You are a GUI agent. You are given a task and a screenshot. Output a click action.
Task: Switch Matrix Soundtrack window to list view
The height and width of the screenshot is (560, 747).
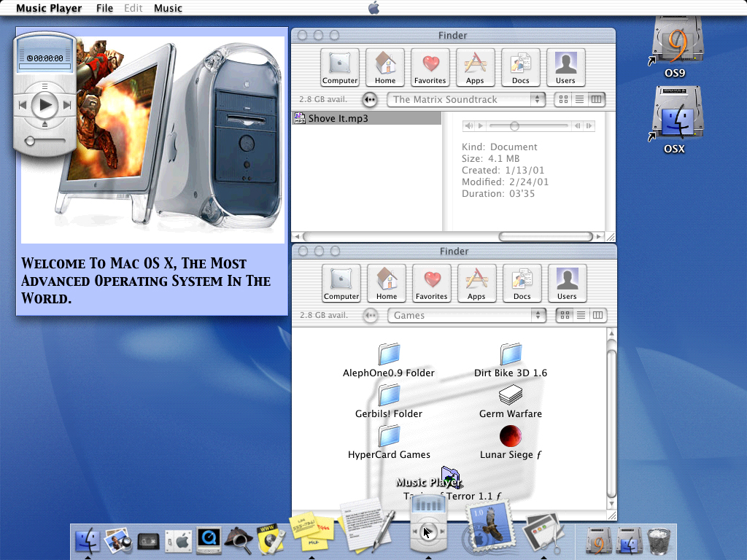click(579, 99)
